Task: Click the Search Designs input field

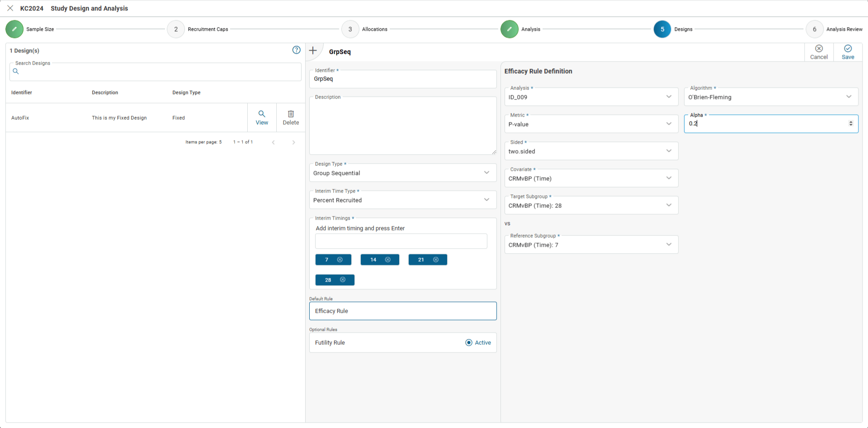Action: click(x=156, y=72)
